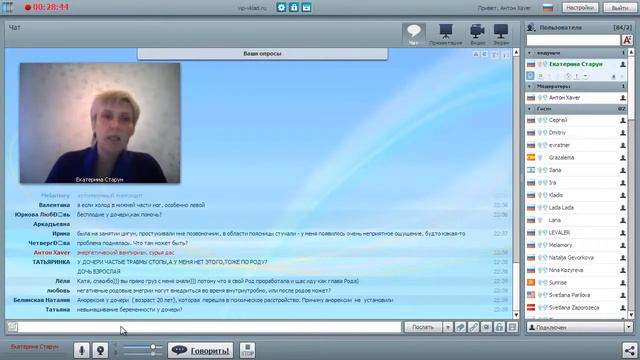
Task: Click the highlighted action icon under Екатерина Старун
Action: (x=530, y=76)
